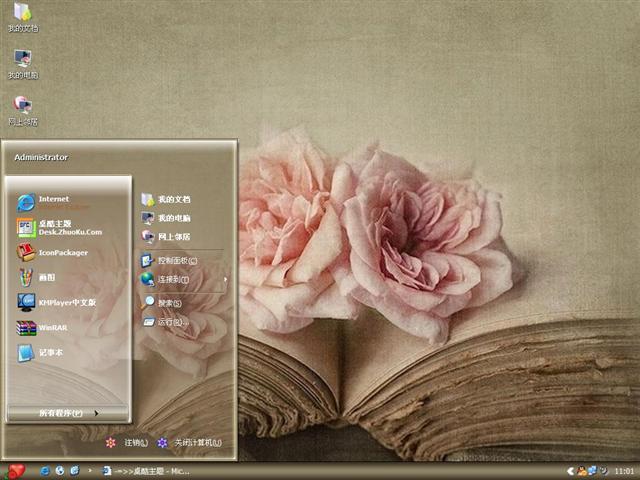Click the QQ penguin tray icon

582,471
